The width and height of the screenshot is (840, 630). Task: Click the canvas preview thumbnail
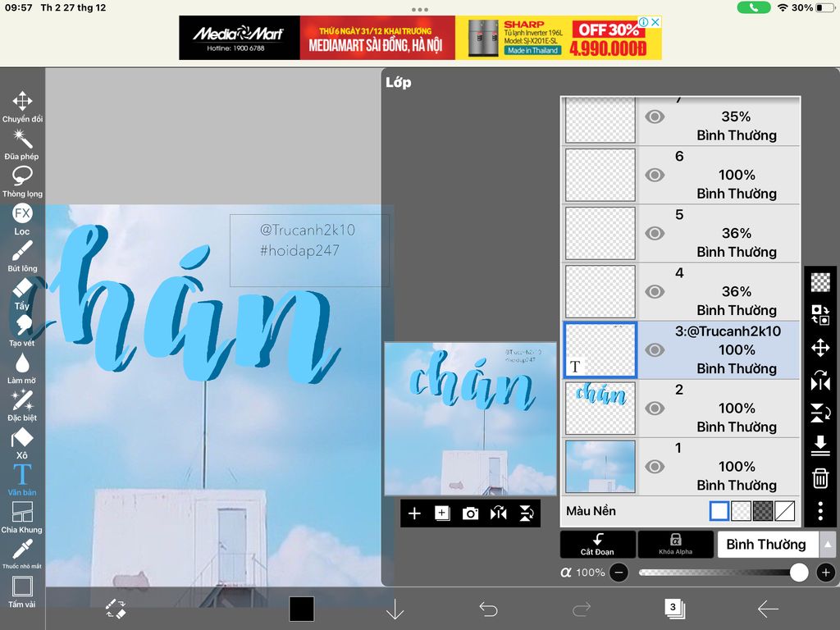pyautogui.click(x=470, y=419)
